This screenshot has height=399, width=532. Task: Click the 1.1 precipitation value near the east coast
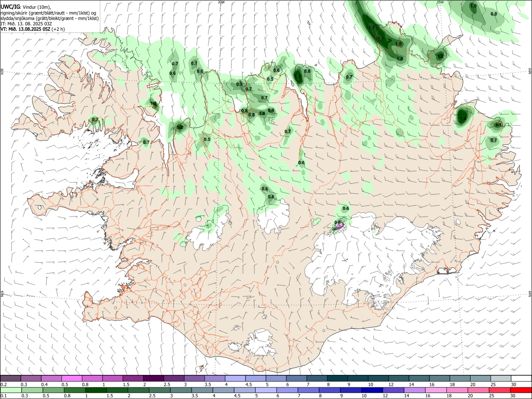[499, 124]
